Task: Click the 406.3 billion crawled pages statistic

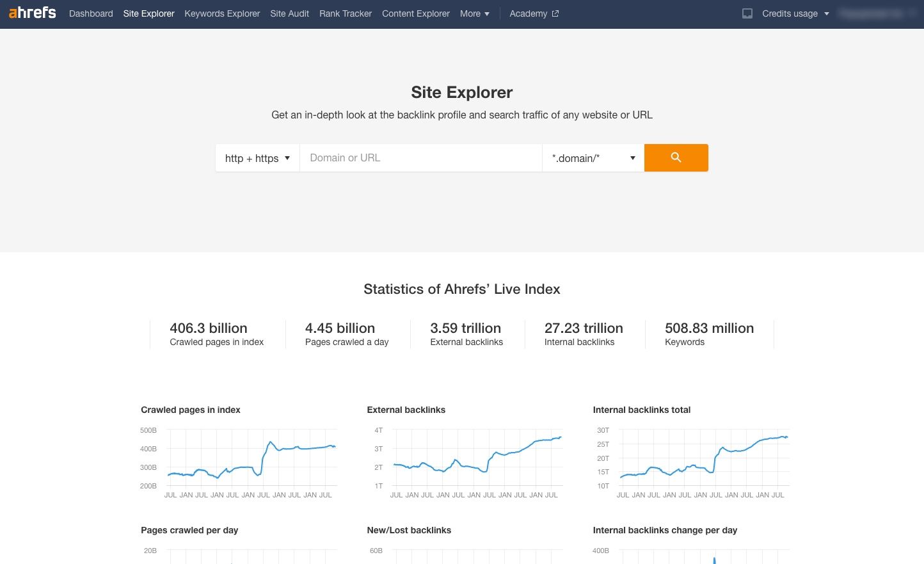Action: 216,334
